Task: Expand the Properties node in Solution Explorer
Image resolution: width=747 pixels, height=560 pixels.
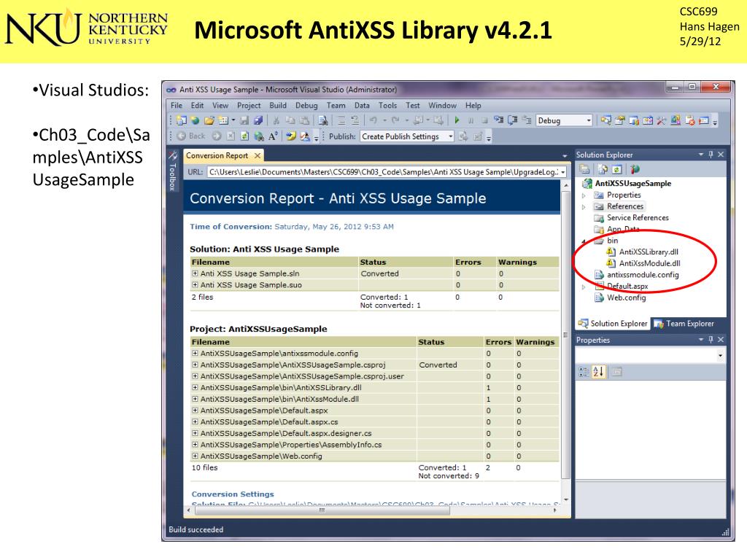Action: coord(584,195)
